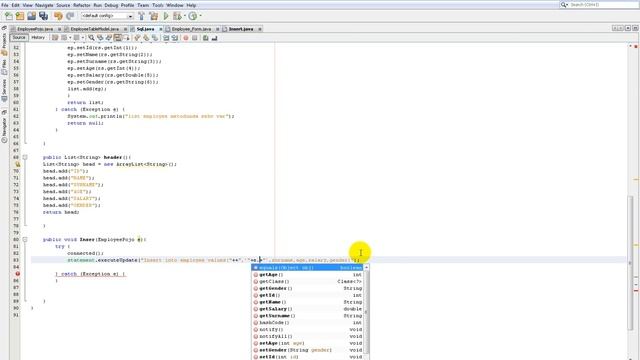Click the Clean and Build icon
This screenshot has width=640, height=360.
[x=153, y=16]
